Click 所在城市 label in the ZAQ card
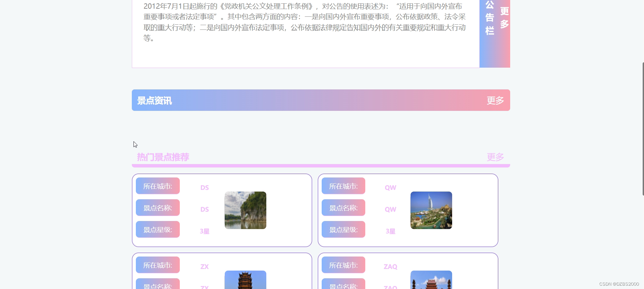 coord(343,265)
